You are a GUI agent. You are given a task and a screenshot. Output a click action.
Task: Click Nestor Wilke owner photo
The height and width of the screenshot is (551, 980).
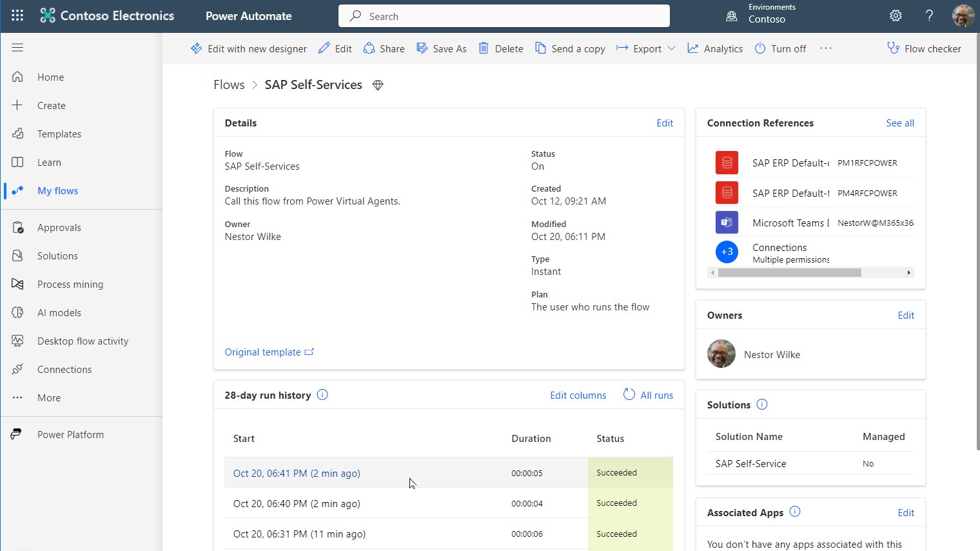(x=721, y=354)
